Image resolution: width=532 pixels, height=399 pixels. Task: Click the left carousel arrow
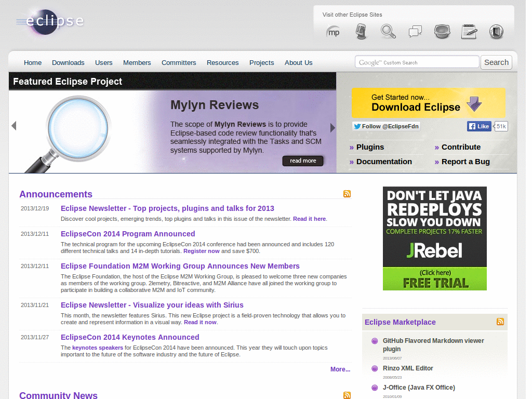coord(14,125)
